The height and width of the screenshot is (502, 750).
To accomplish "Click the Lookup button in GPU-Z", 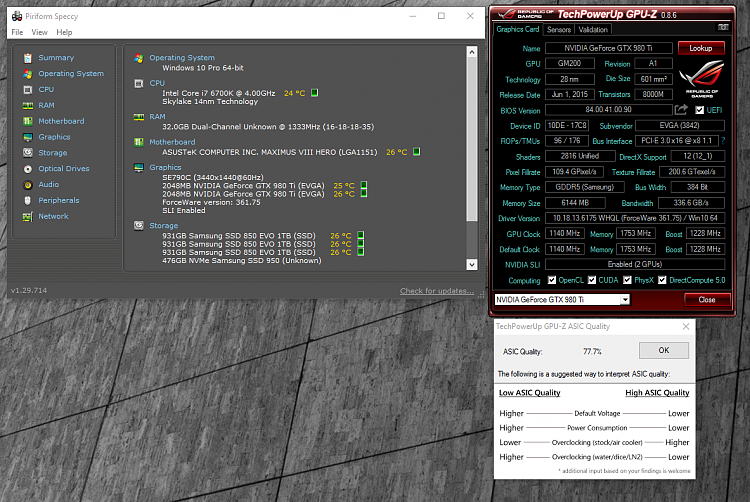I will coord(701,48).
